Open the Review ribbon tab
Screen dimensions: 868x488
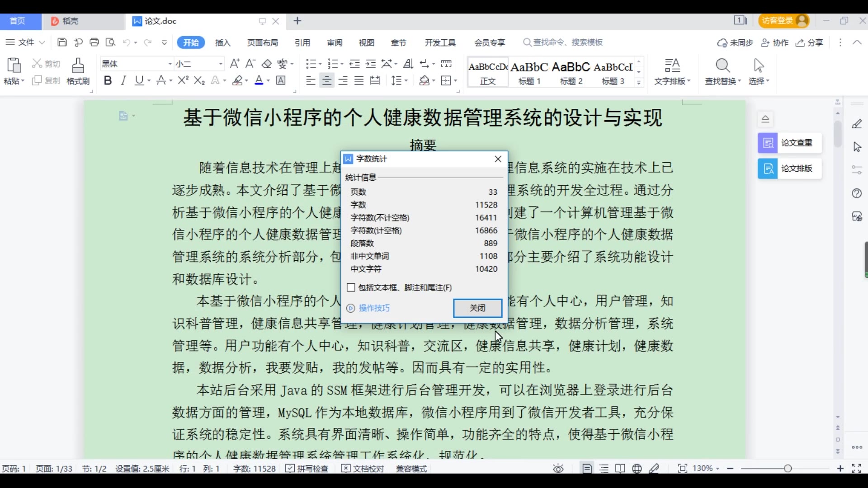pos(335,42)
